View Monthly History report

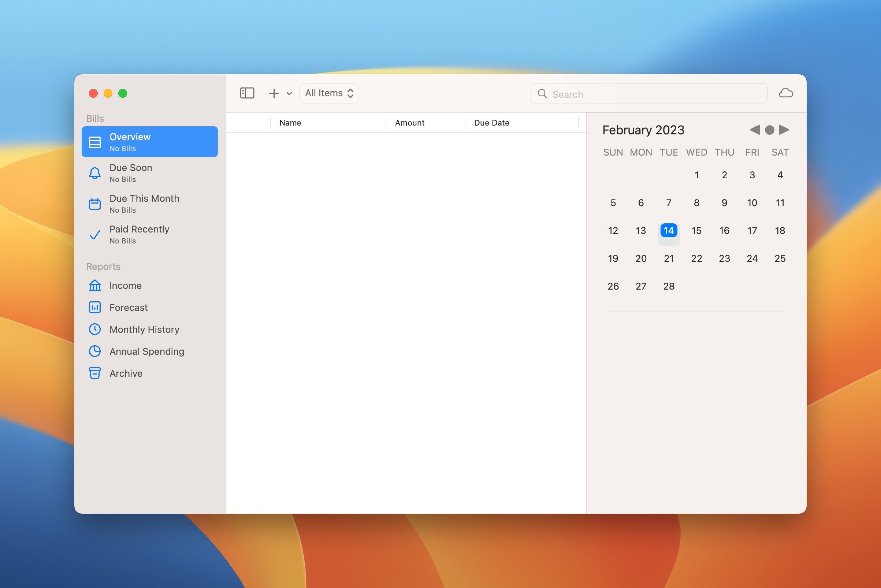coord(144,329)
